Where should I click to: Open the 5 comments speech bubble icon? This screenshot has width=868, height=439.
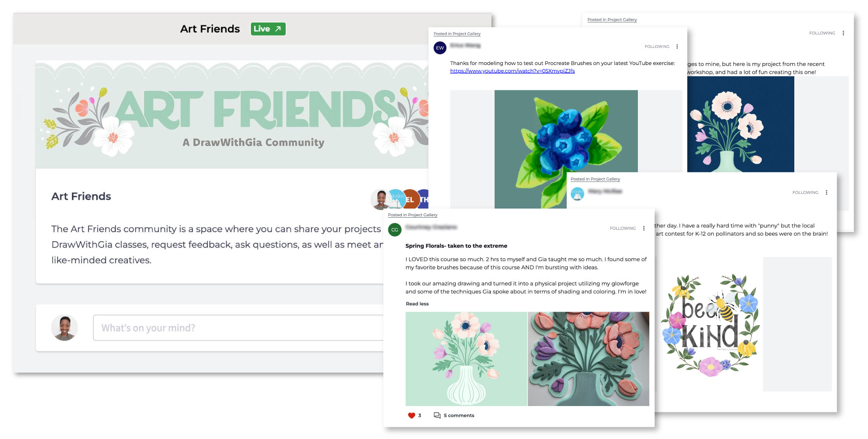(437, 416)
